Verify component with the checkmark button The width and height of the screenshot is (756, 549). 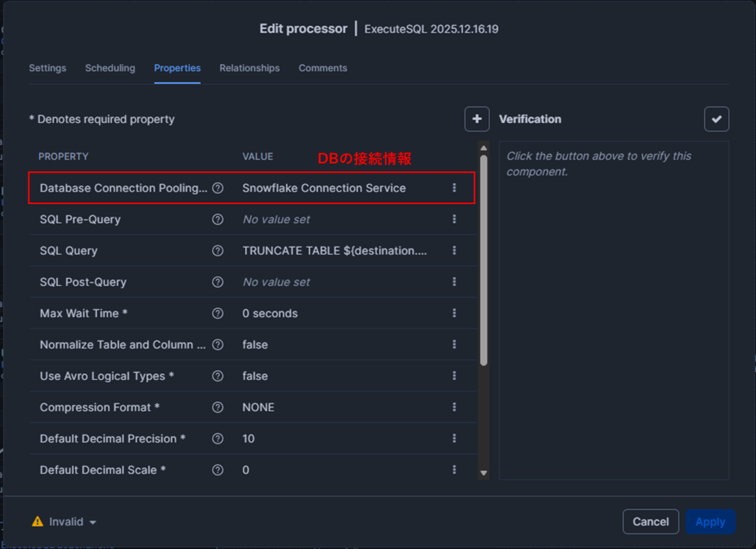[716, 119]
